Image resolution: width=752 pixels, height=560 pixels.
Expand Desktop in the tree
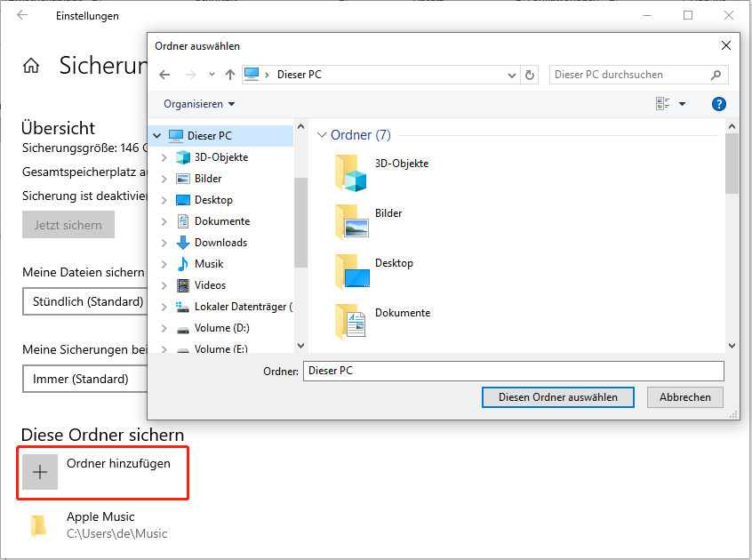coord(164,200)
